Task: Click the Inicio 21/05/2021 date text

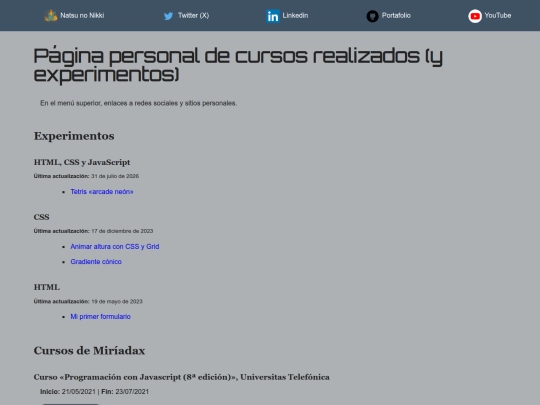Action: click(68, 392)
